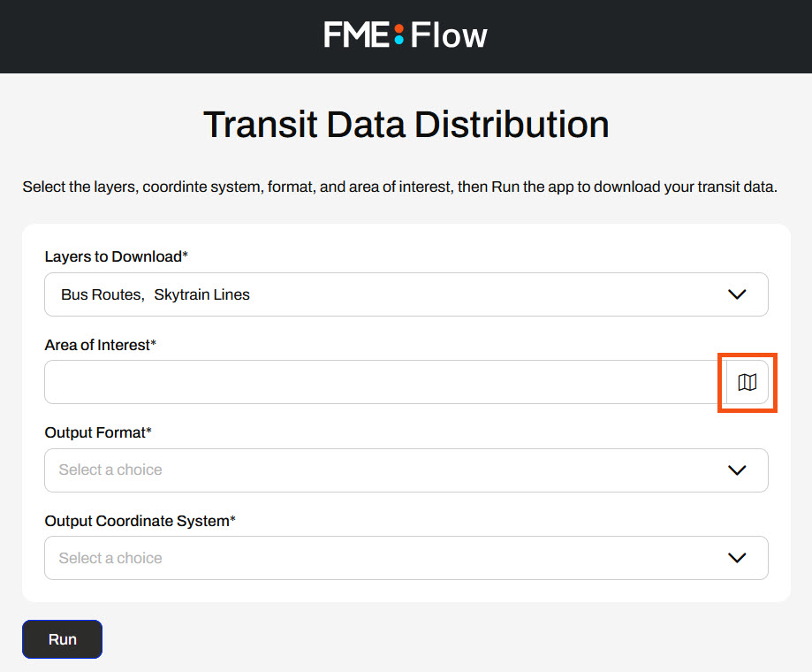Select the Skytrain Lines value in layers field
Viewport: 812px width, 672px height.
click(201, 294)
